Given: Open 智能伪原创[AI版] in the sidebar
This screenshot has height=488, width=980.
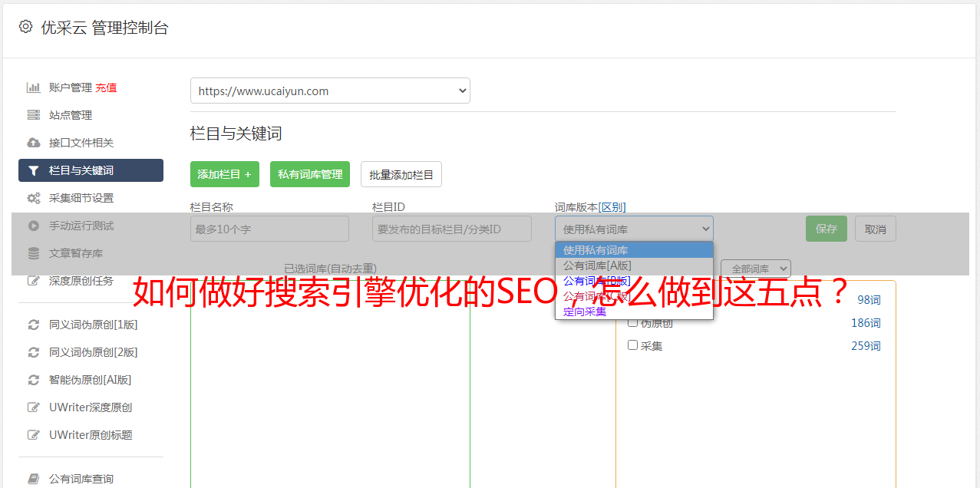Looking at the screenshot, I should click(x=91, y=380).
